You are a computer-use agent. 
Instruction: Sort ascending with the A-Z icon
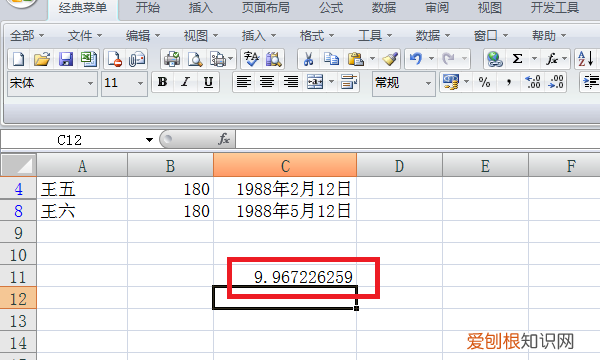pos(585,59)
